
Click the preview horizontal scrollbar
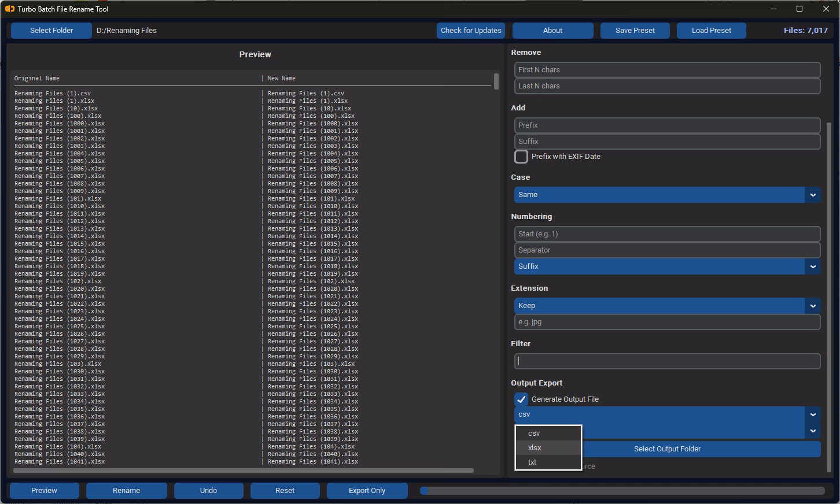[x=243, y=470]
